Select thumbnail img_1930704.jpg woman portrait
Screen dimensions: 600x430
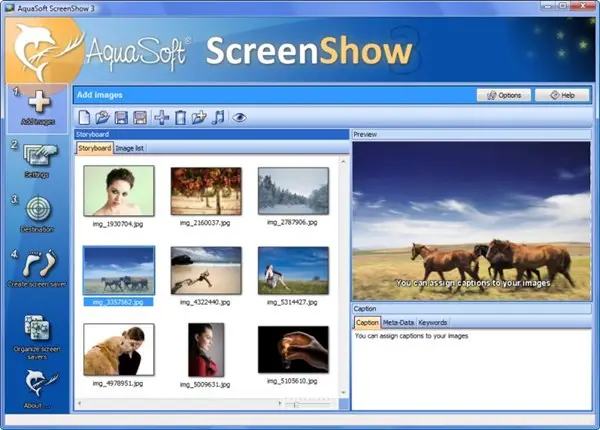pos(119,191)
